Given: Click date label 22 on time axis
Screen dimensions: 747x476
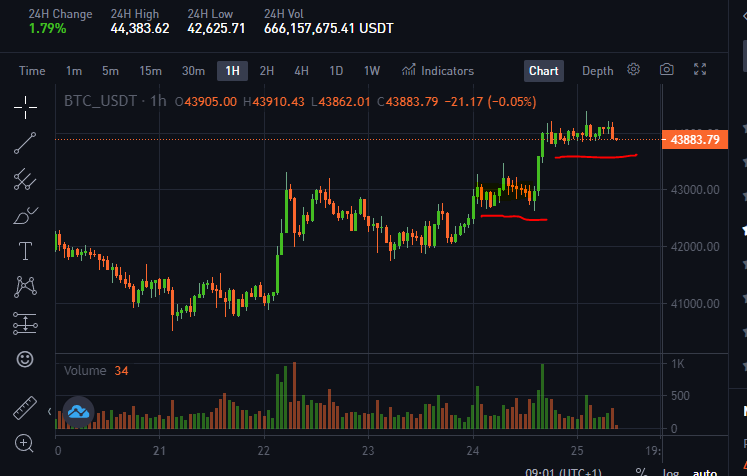Looking at the screenshot, I should coord(263,451).
